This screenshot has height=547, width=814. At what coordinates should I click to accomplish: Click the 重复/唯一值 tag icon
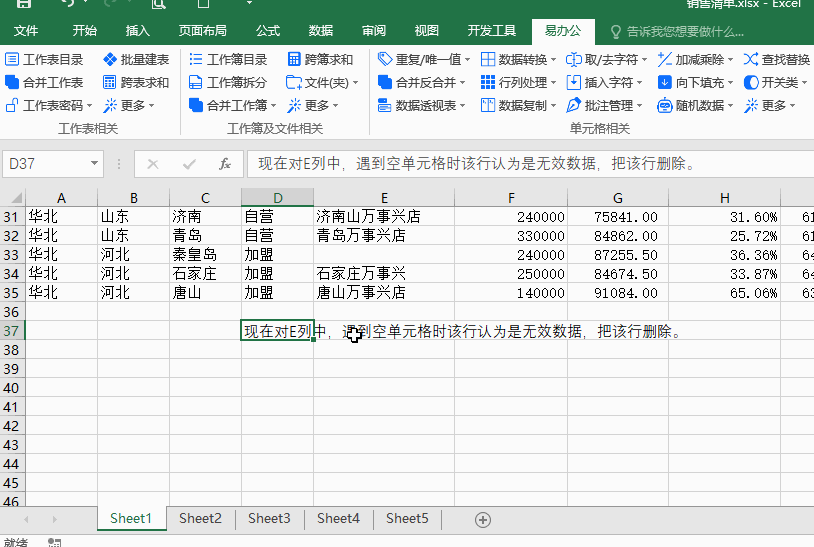385,60
